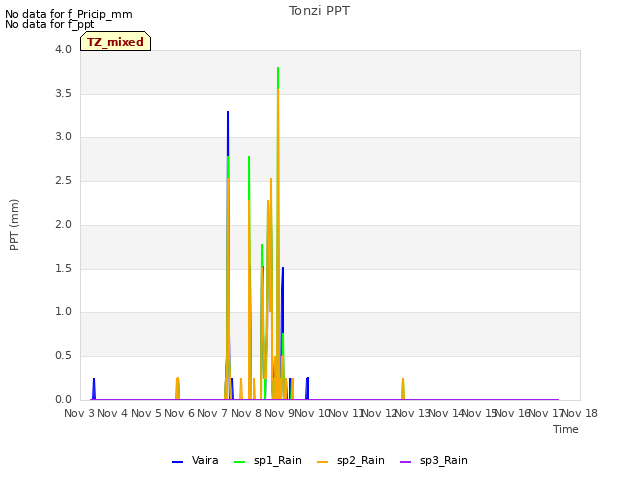The image size is (640, 480).
Task: Click the PPT (mm) y-axis label
Action: [x=14, y=225]
